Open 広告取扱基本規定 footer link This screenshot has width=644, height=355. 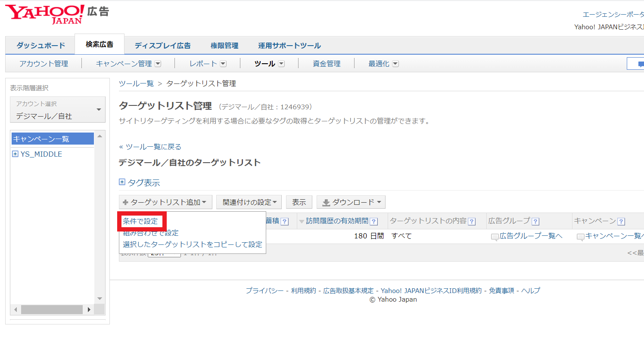point(348,290)
